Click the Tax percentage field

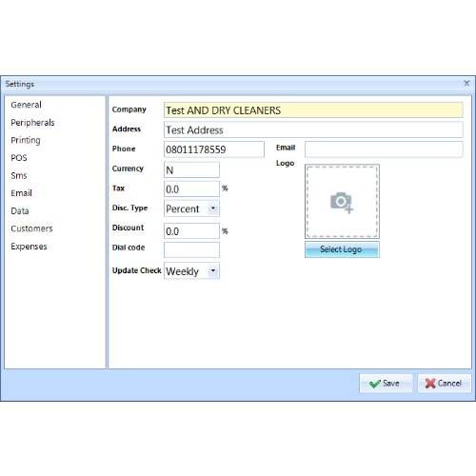(x=191, y=189)
